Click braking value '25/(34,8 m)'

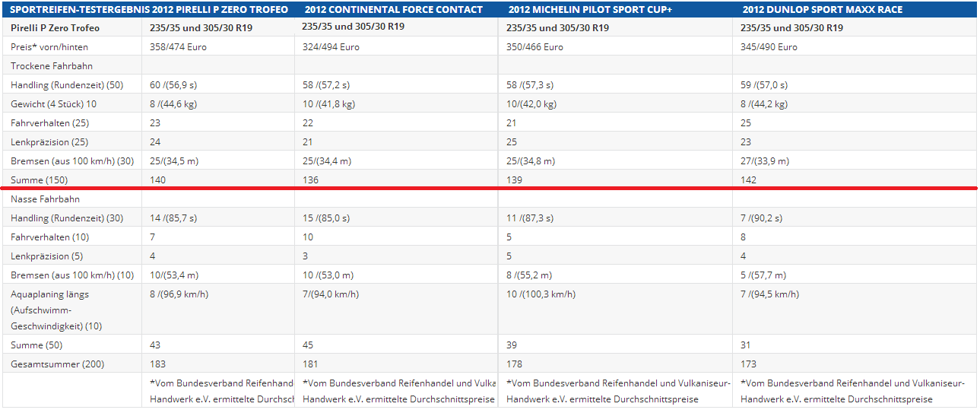click(531, 161)
